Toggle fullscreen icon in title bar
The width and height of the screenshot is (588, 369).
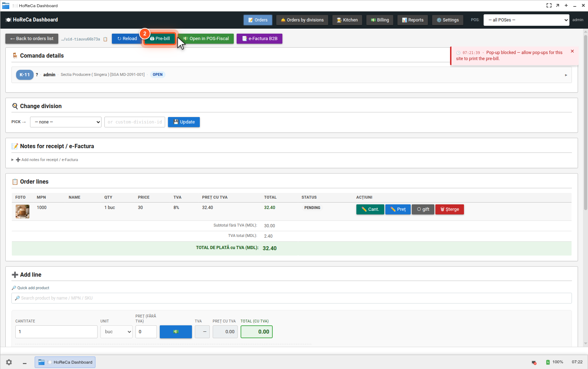(549, 6)
